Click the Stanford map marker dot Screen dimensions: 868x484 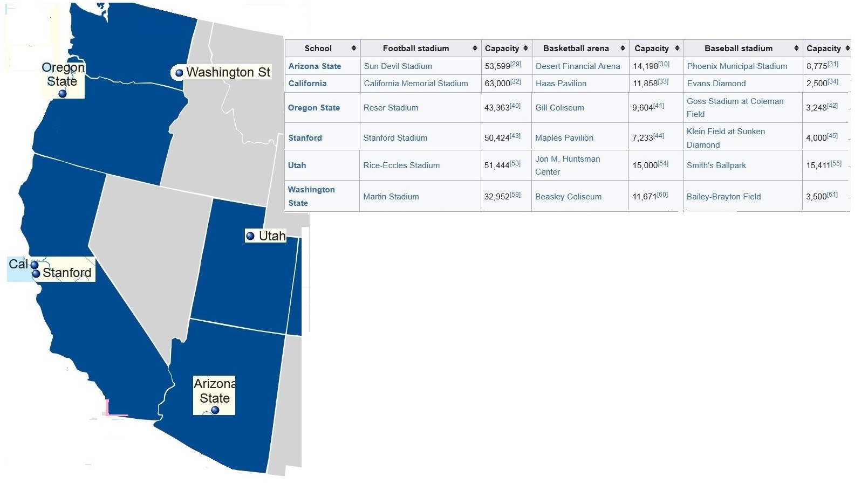[36, 273]
